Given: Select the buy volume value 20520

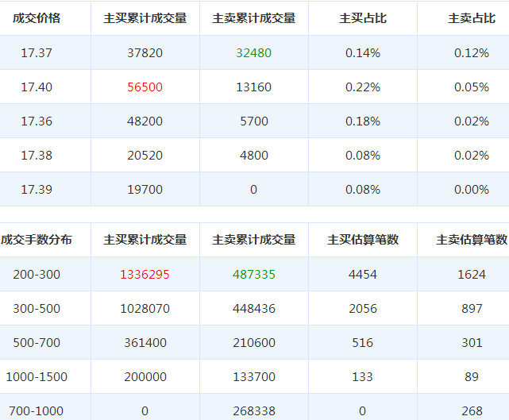Looking at the screenshot, I should [145, 155].
